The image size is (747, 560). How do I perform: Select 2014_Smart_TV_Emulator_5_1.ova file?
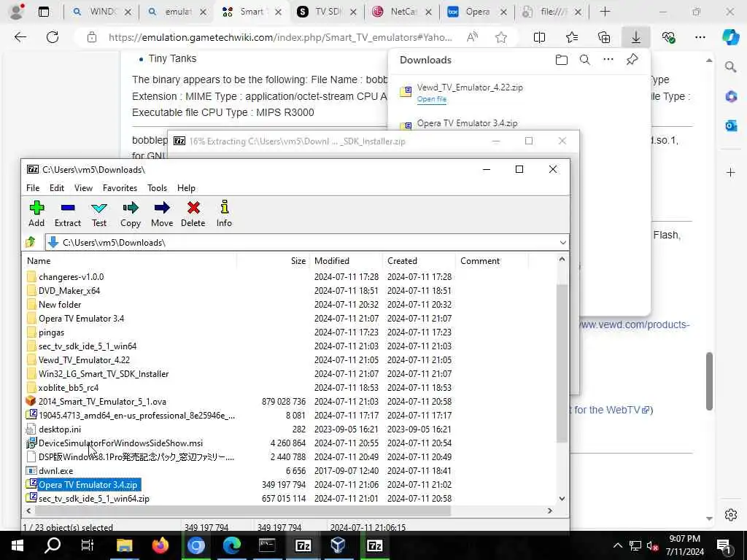pos(102,401)
